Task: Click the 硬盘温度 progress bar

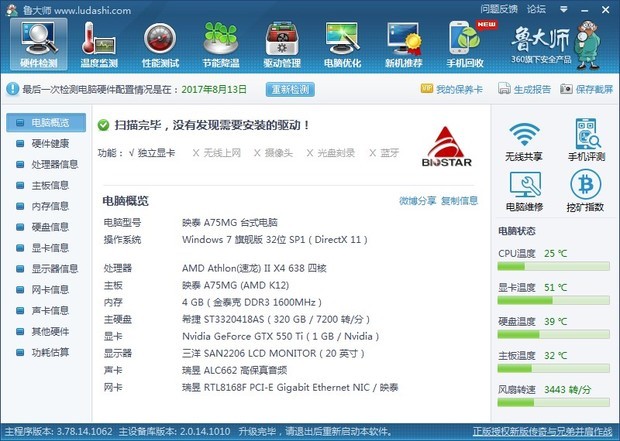Action: tap(554, 335)
